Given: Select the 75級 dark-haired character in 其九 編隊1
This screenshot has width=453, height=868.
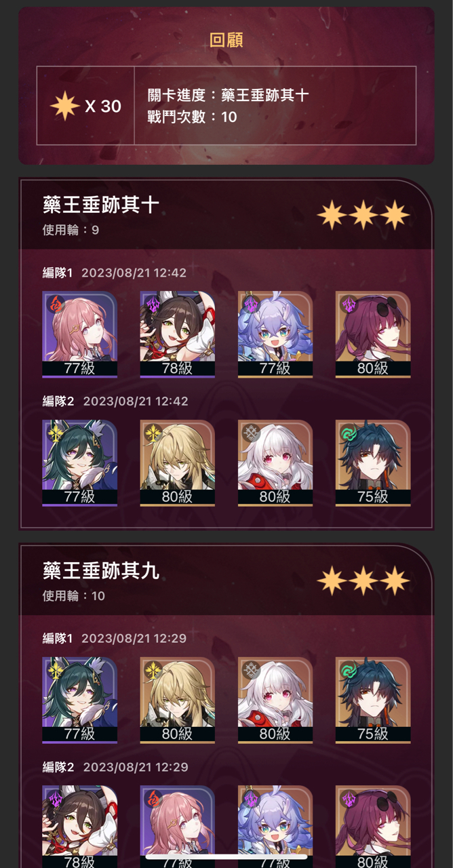Looking at the screenshot, I should coord(373,701).
